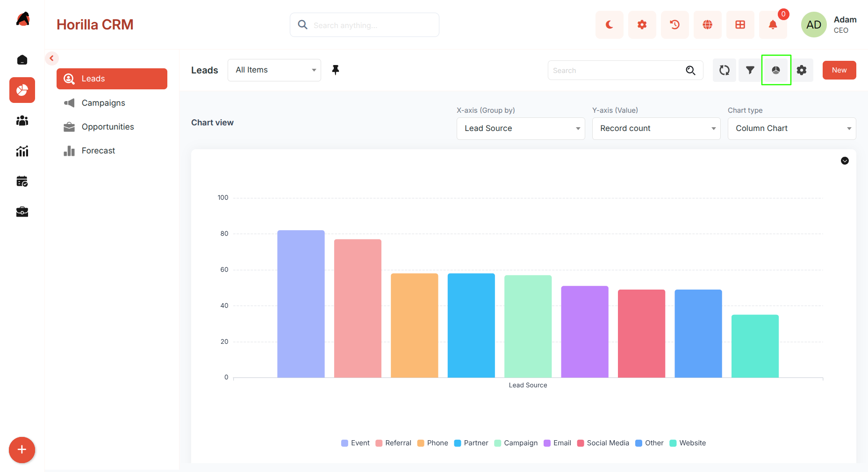
Task: Select Forecast in the sidebar menu
Action: 112,151
